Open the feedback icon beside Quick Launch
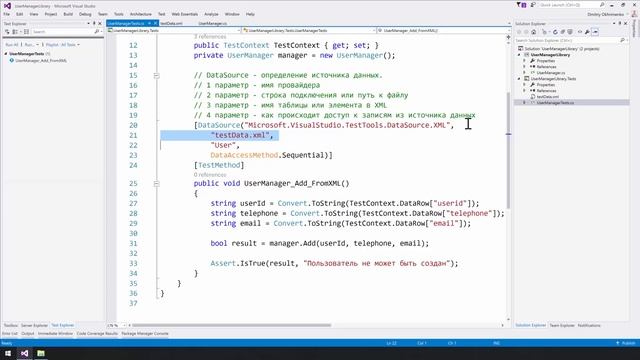This screenshot has height=360, width=640. point(533,5)
